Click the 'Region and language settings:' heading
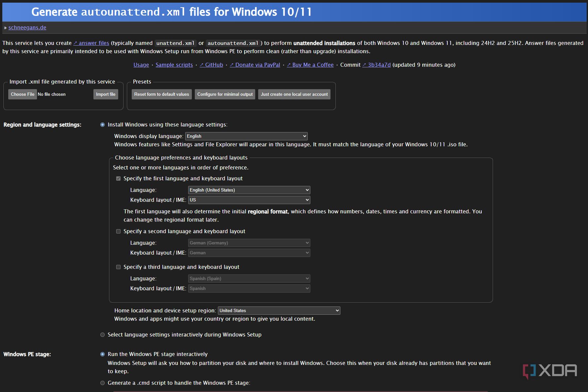 coord(42,125)
